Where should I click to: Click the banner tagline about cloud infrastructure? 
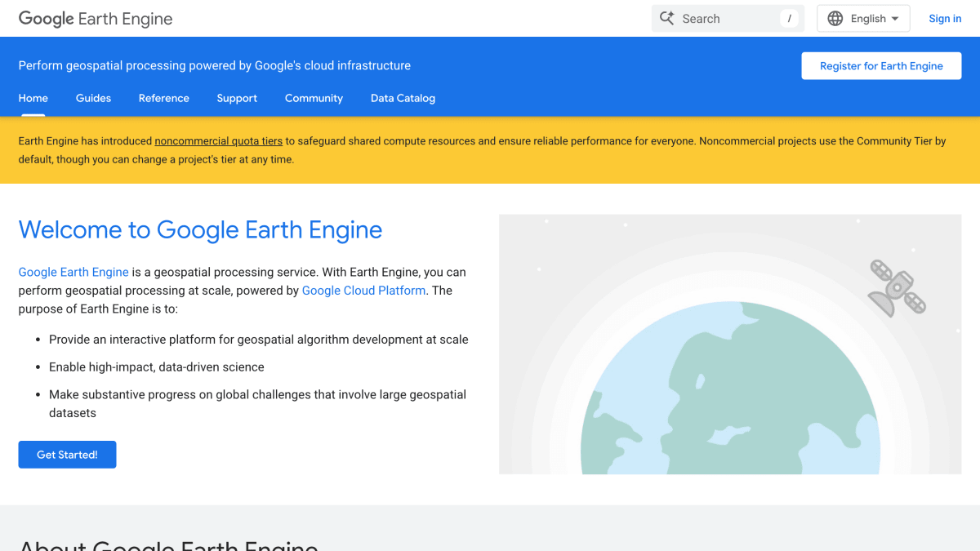tap(215, 65)
